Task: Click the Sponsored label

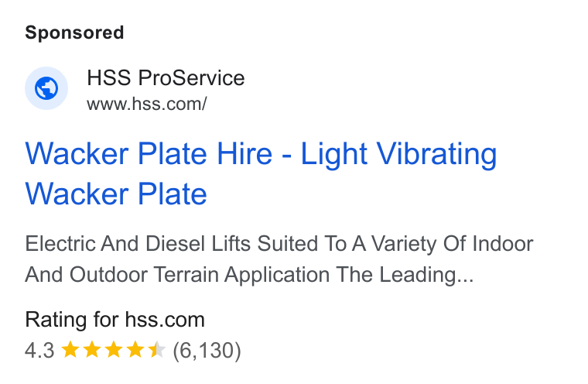Action: (74, 33)
